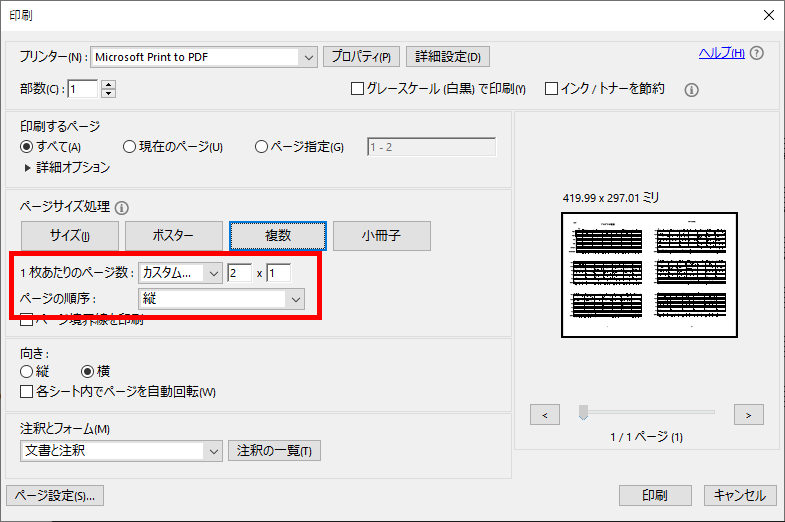The width and height of the screenshot is (785, 522).
Task: Select 現在のページ radio button
Action: pyautogui.click(x=129, y=147)
